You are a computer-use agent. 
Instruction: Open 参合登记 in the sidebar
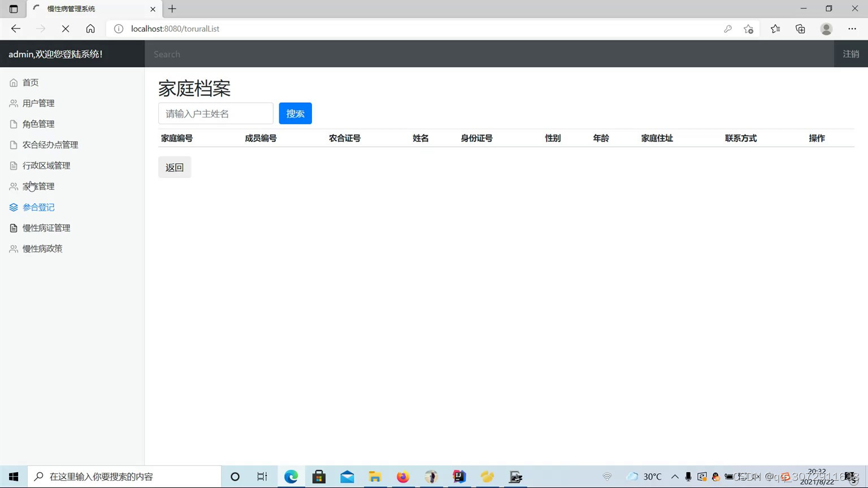pos(38,207)
